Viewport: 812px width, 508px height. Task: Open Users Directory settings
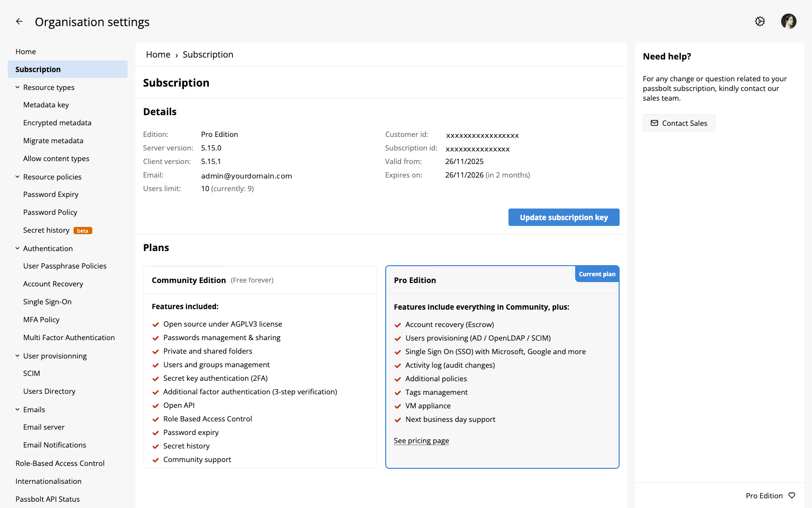point(49,391)
